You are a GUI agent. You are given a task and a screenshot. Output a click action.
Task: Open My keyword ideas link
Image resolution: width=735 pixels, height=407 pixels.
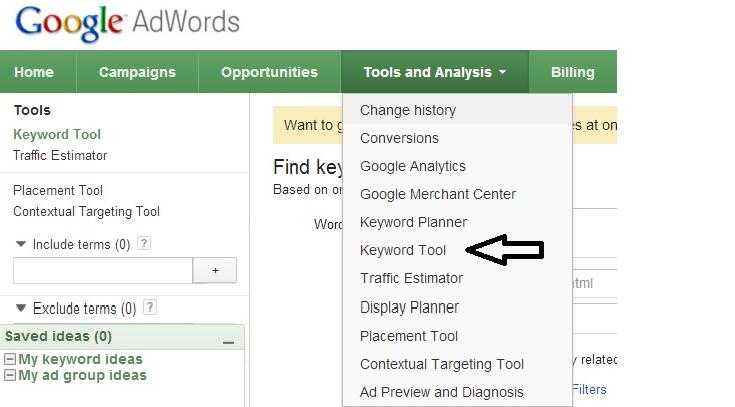tap(80, 359)
